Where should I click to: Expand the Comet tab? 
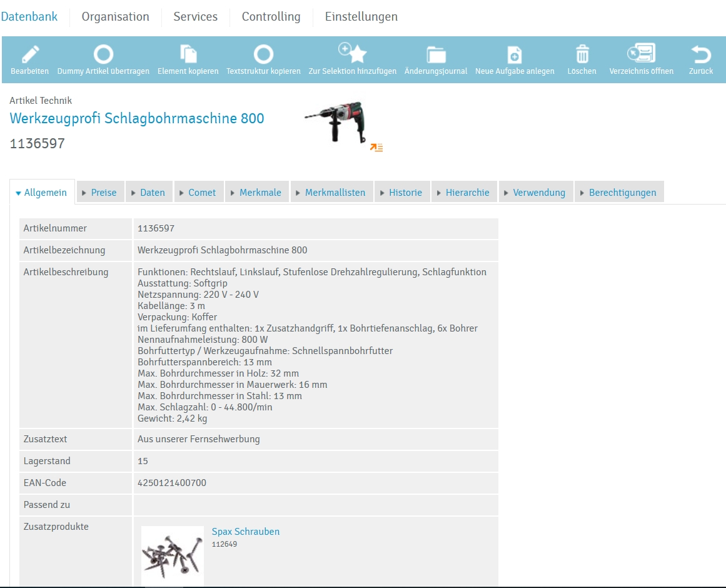click(x=199, y=193)
